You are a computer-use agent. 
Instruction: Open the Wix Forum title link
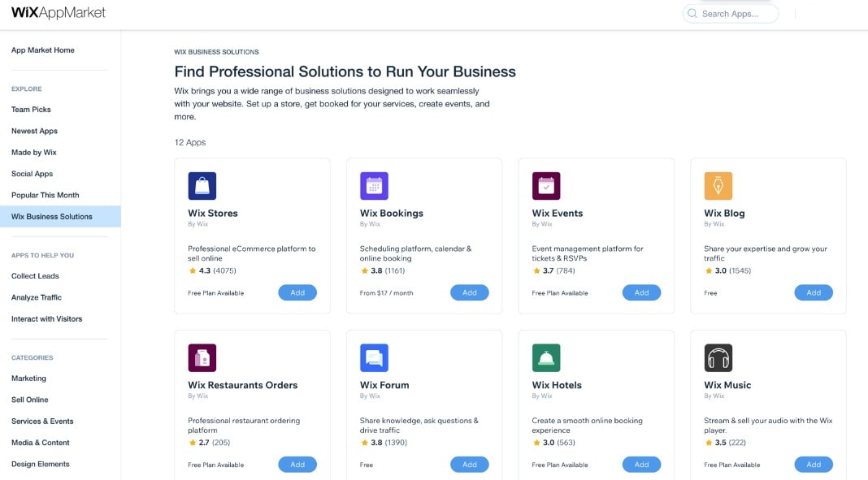click(x=384, y=385)
